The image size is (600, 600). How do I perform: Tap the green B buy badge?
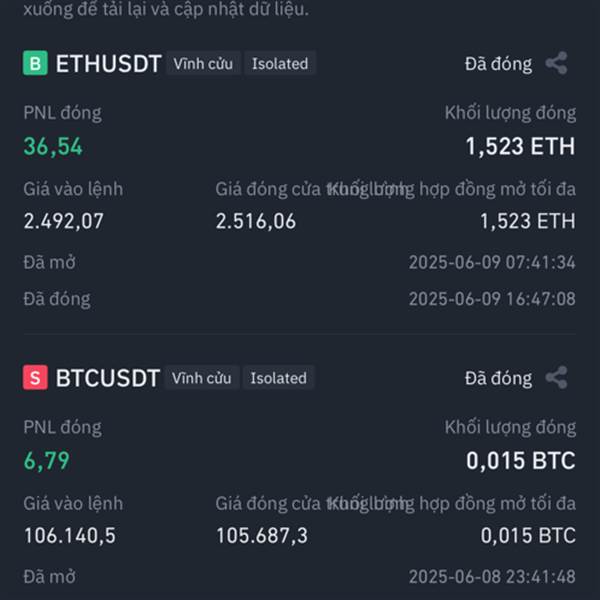(x=35, y=63)
